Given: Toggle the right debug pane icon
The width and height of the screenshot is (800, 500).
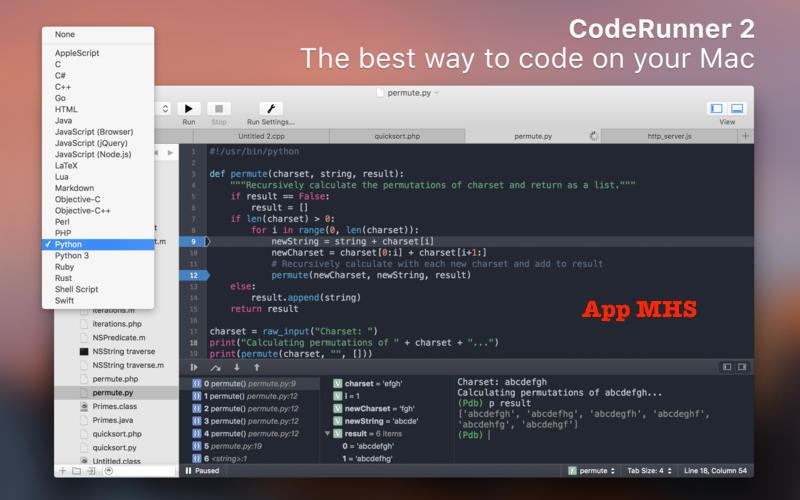Looking at the screenshot, I should click(742, 367).
